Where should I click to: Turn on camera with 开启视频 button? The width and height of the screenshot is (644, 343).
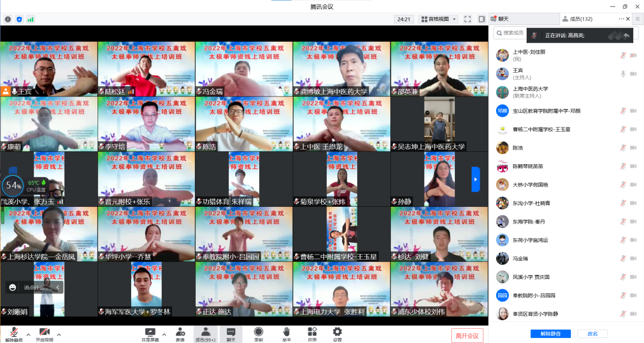coord(44,334)
